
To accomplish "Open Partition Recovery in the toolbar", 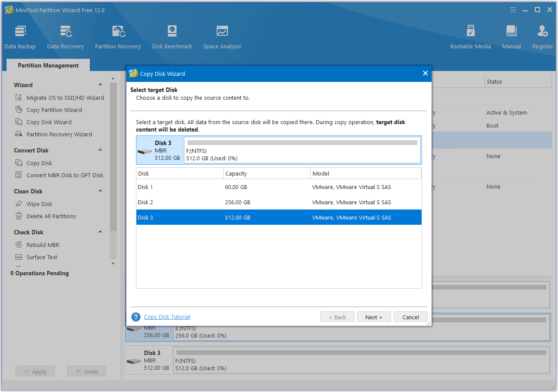I will [x=118, y=37].
